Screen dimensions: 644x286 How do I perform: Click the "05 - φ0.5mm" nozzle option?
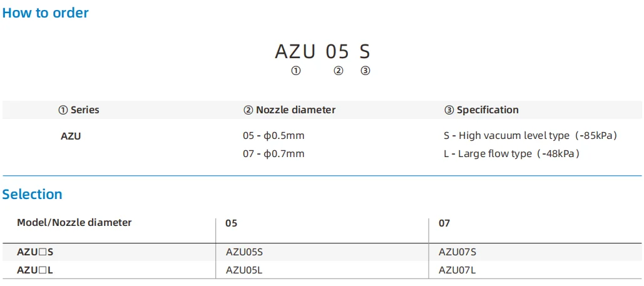click(x=273, y=135)
